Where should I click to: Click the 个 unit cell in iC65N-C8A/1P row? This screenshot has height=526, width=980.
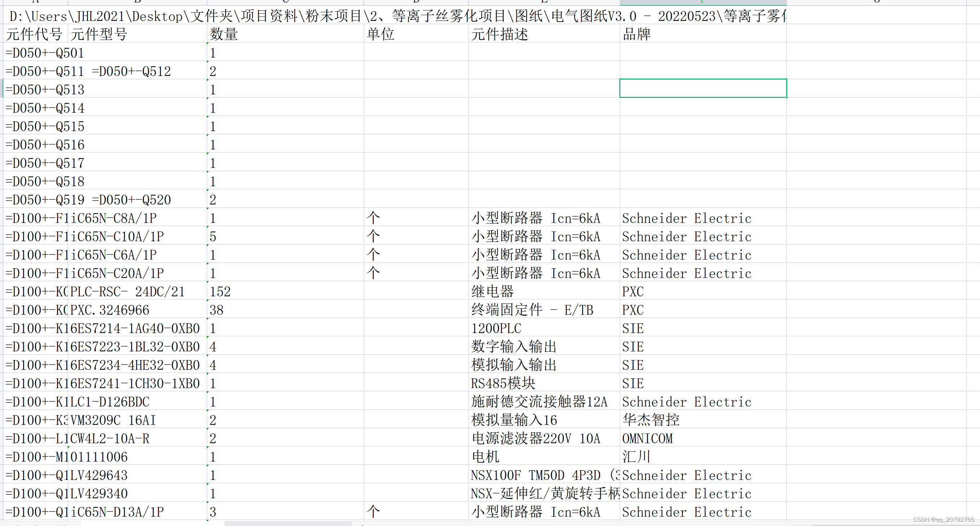[x=416, y=217]
